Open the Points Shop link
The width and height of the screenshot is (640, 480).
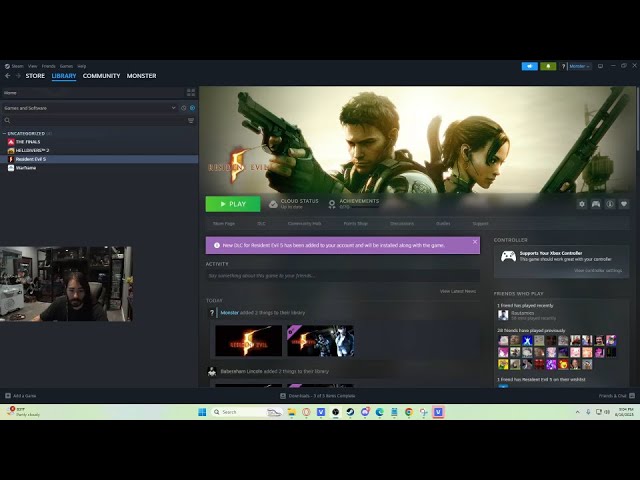point(356,224)
